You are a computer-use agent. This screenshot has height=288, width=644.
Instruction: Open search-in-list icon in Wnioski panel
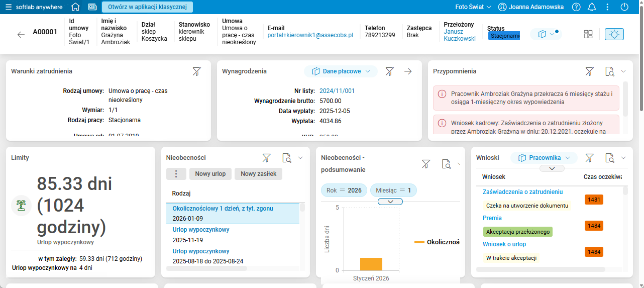point(609,158)
